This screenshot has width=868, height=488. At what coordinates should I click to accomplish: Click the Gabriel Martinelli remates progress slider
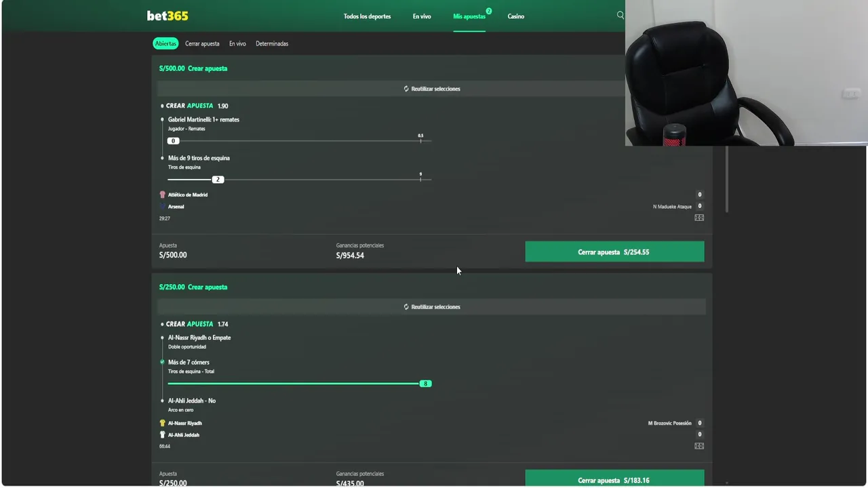[x=299, y=140]
